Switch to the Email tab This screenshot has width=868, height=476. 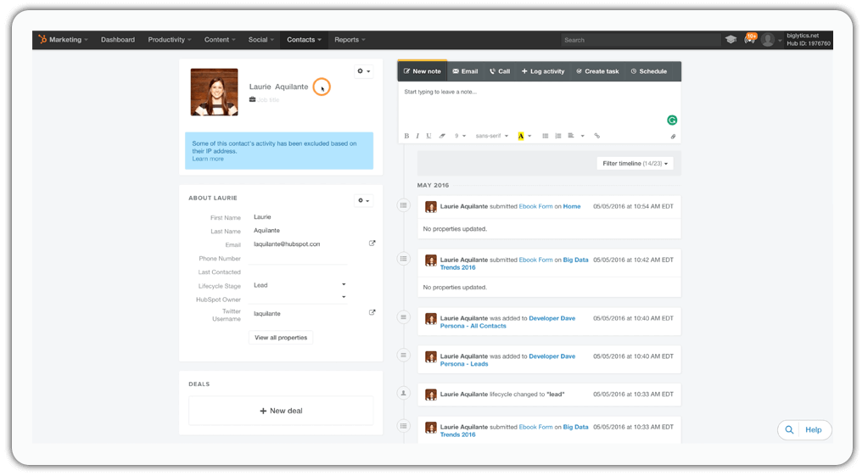(465, 70)
